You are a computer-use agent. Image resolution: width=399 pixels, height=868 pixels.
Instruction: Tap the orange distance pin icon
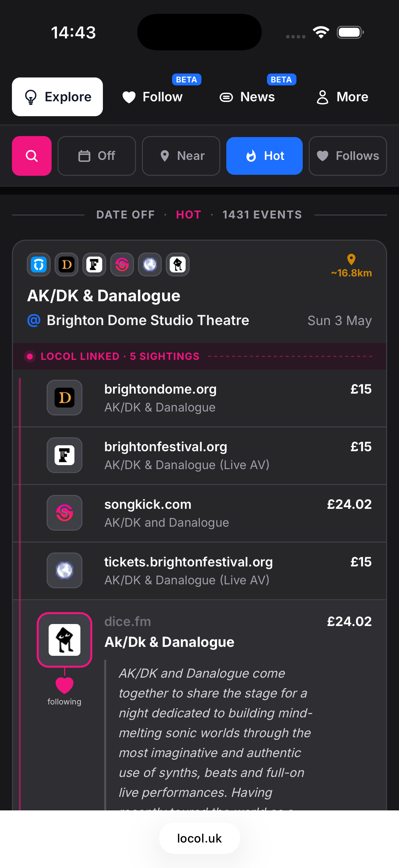point(351,259)
